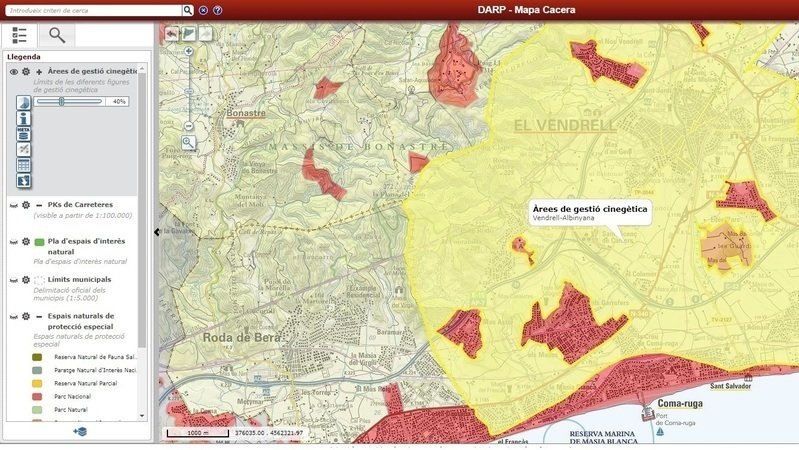Click the map coordinates readout
The height and width of the screenshot is (450, 799).
(x=269, y=433)
